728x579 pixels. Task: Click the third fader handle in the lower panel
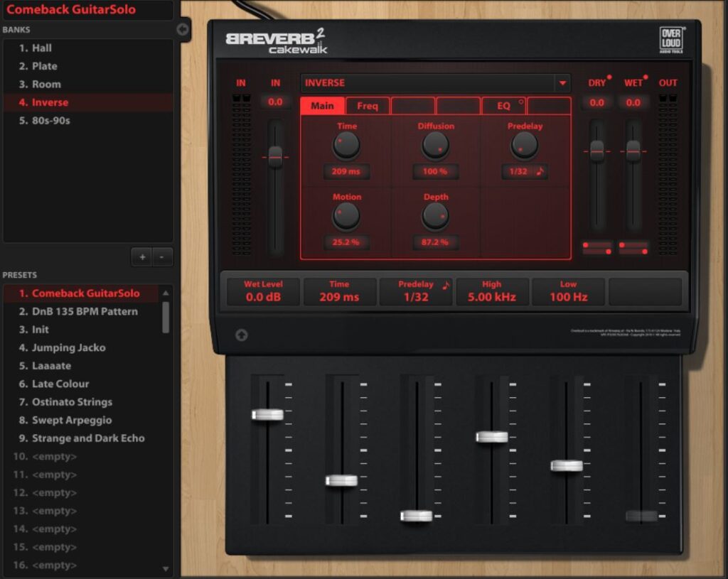pyautogui.click(x=417, y=516)
